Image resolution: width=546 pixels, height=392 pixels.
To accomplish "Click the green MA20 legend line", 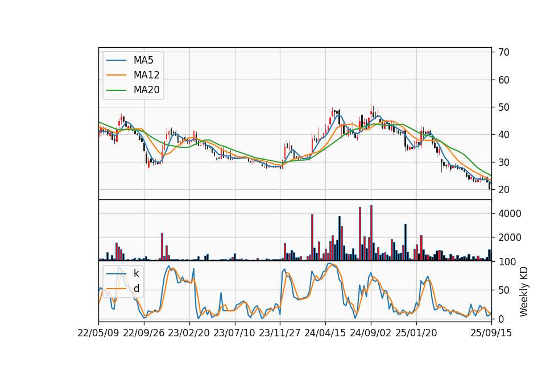I will point(116,90).
